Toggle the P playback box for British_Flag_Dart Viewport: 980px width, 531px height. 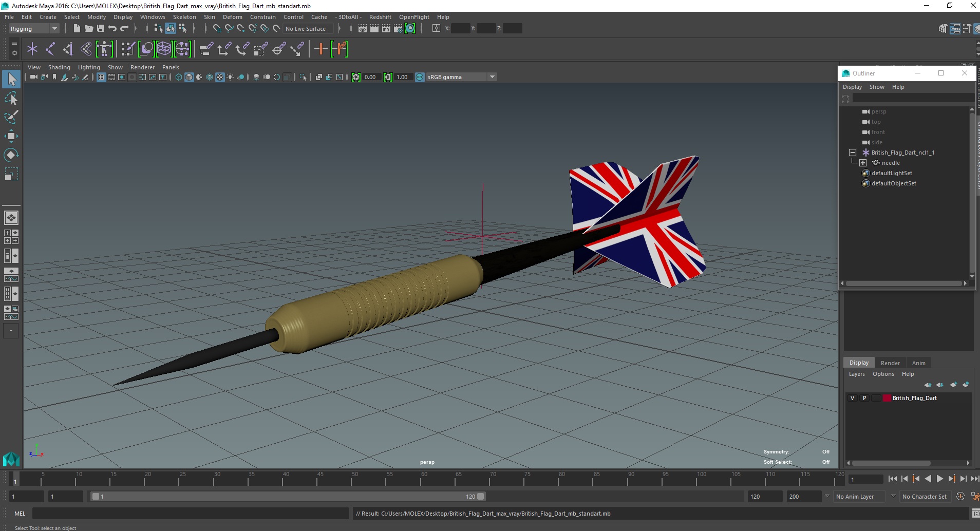click(x=864, y=398)
